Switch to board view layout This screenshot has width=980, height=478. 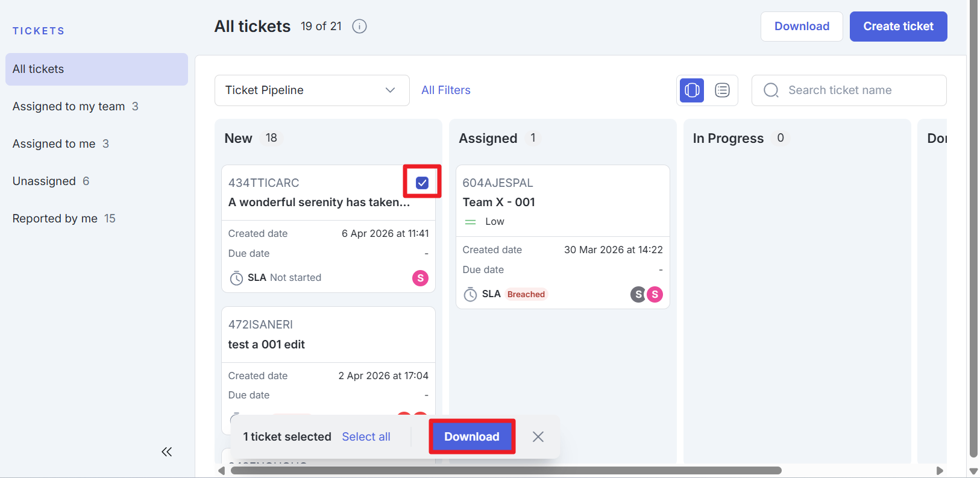(692, 90)
